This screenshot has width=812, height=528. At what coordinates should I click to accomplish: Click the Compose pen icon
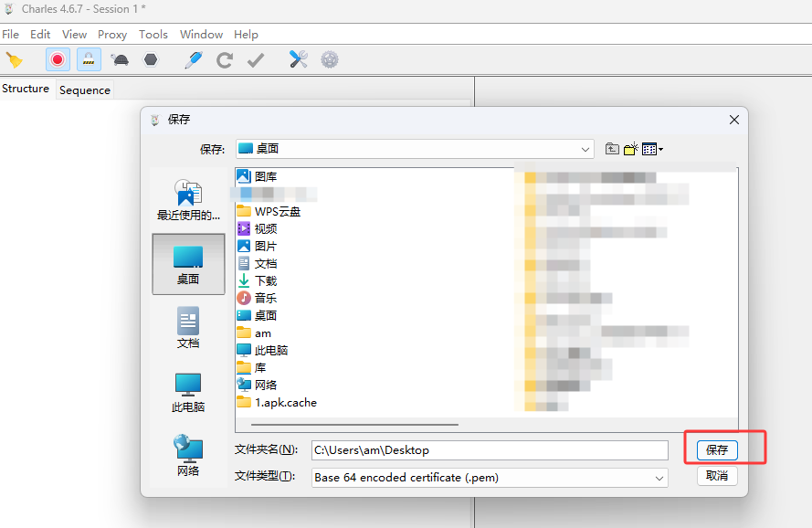pyautogui.click(x=193, y=60)
